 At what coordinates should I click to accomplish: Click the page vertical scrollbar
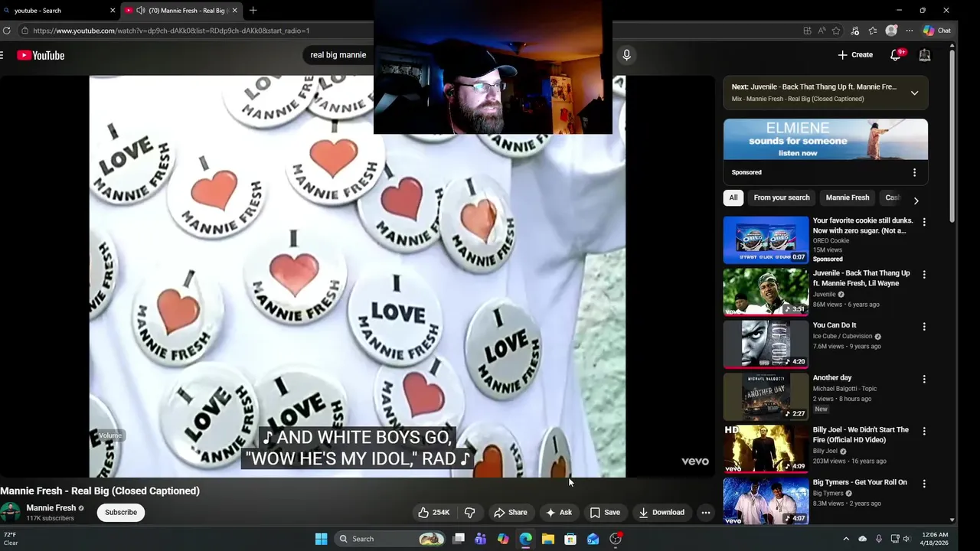(x=952, y=135)
